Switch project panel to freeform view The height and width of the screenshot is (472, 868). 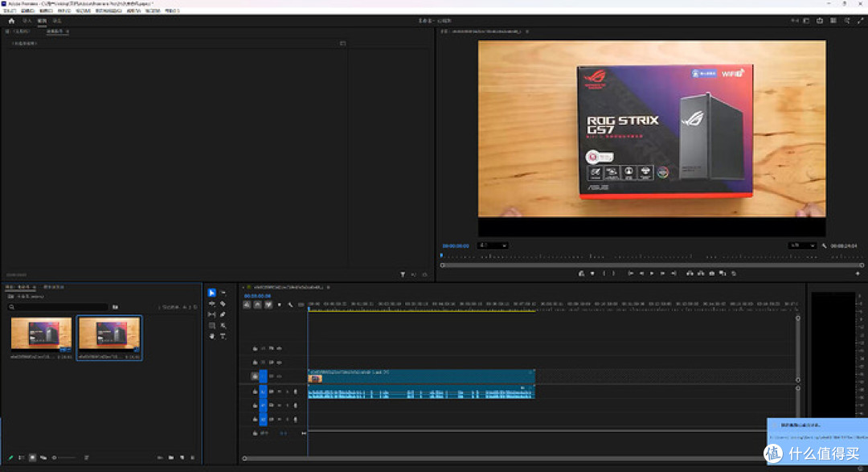43,458
